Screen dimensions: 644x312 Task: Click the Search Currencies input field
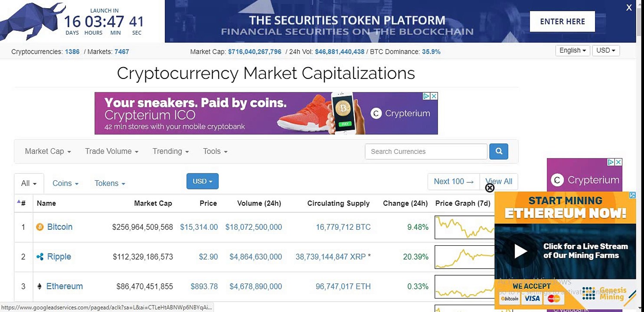click(426, 151)
